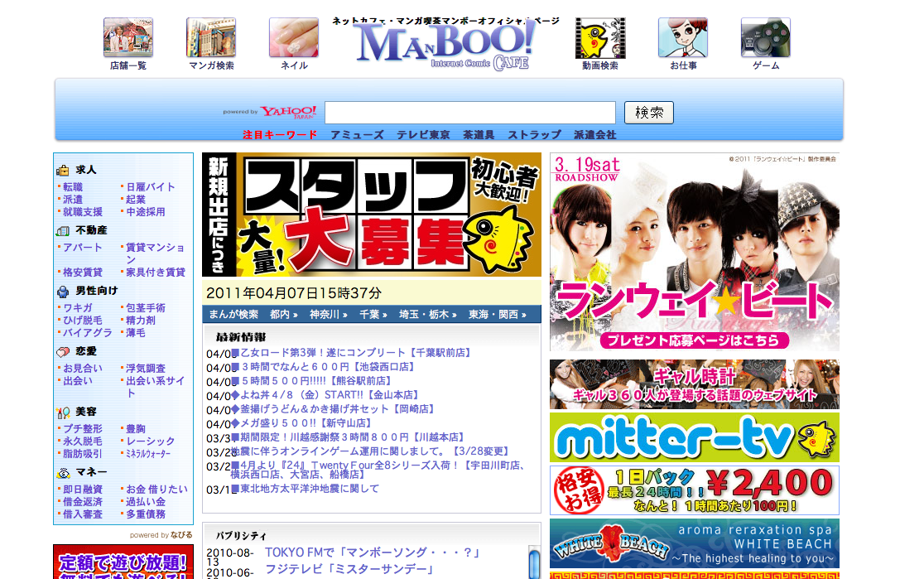The height and width of the screenshot is (579, 924).
Task: Open the White Beach spa banner
Action: coord(694,543)
